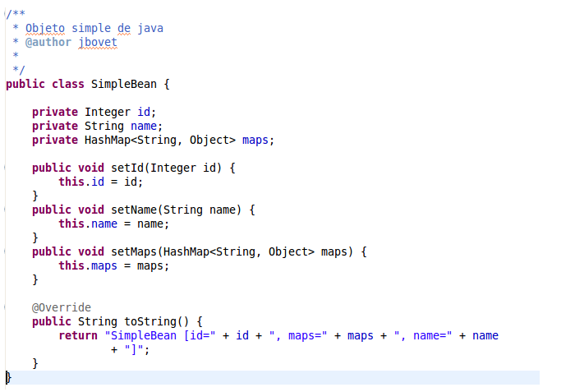Screen dimensions: 575x392
Task: Click the string literal "SimpleBean [id="
Action: coord(160,335)
